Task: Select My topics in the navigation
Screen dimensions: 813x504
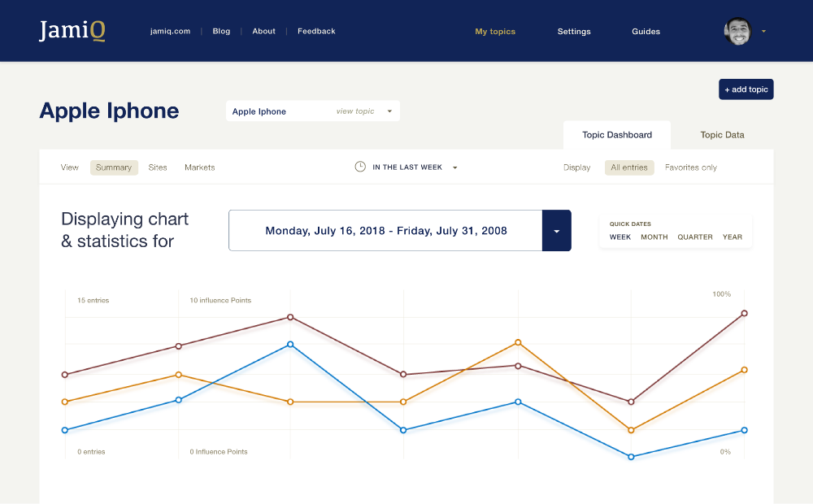Action: click(x=495, y=32)
